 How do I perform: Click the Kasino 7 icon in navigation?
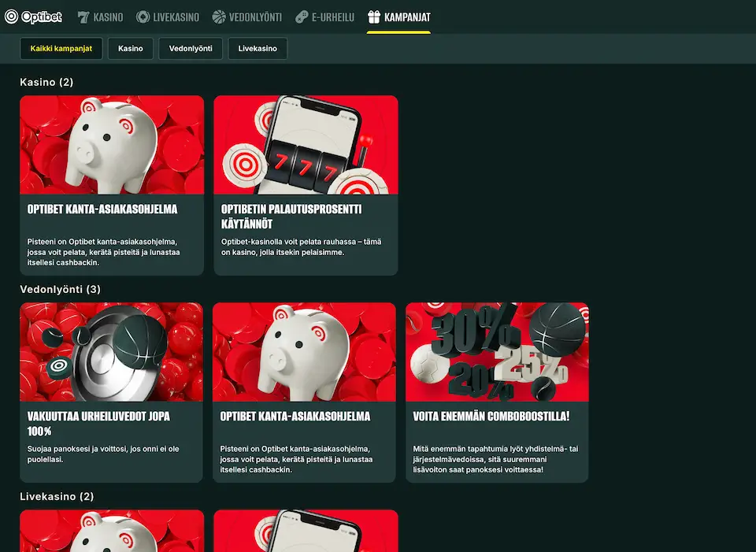coord(83,17)
